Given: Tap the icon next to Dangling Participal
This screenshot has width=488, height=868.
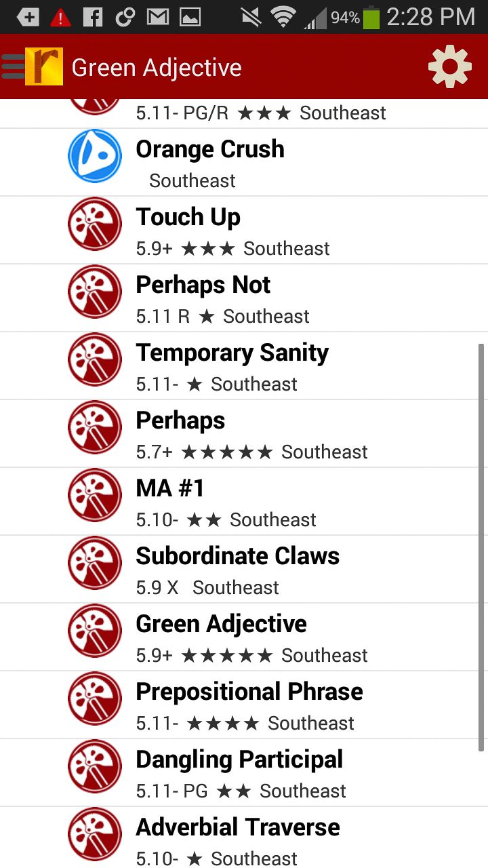Looking at the screenshot, I should pyautogui.click(x=95, y=766).
